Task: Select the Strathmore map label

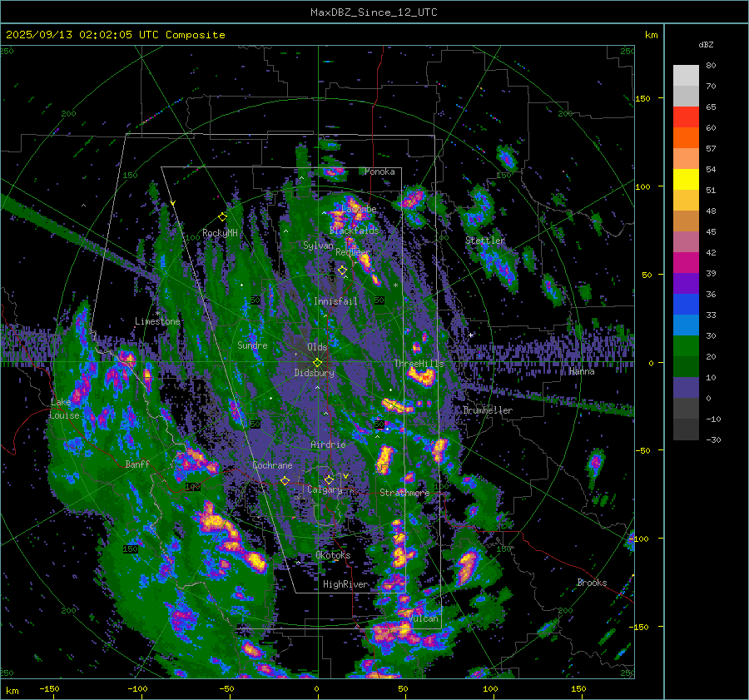Action: [404, 493]
